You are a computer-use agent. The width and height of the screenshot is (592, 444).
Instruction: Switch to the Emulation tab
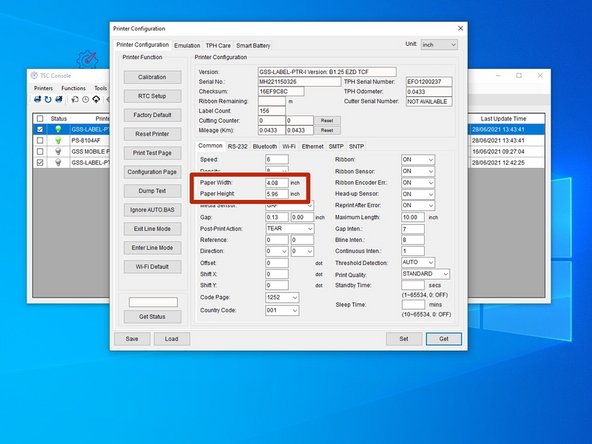[187, 45]
